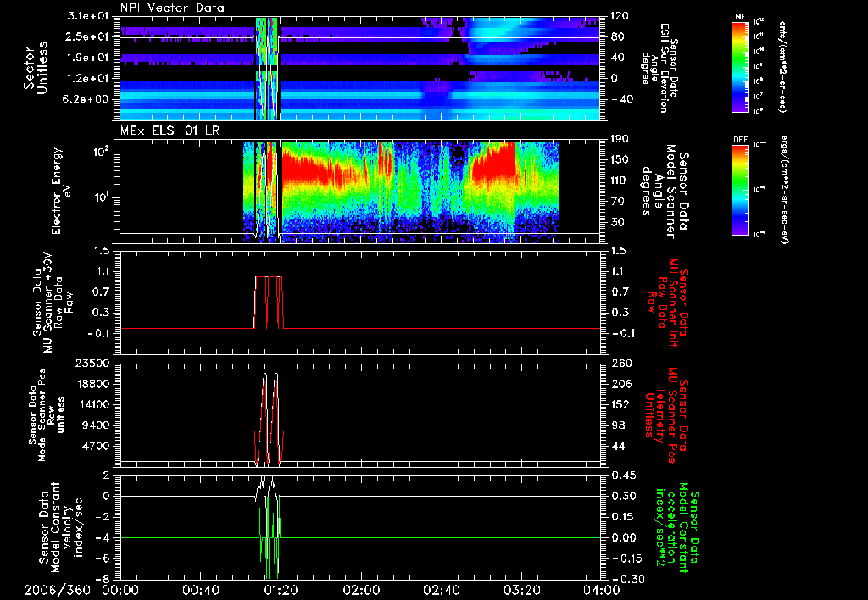Viewport: 868px width, 600px height.
Task: Click the 'DEF' label above the color bar
Action: [741, 140]
